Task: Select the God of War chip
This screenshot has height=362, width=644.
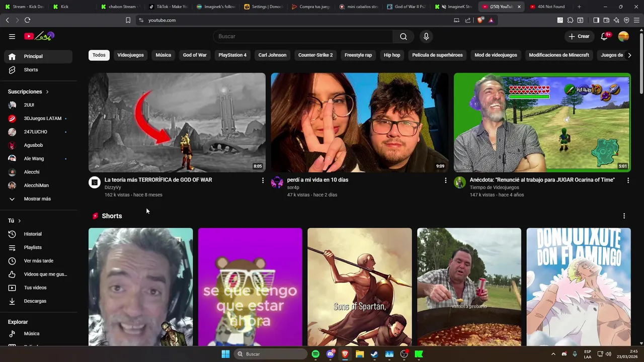Action: (x=195, y=55)
